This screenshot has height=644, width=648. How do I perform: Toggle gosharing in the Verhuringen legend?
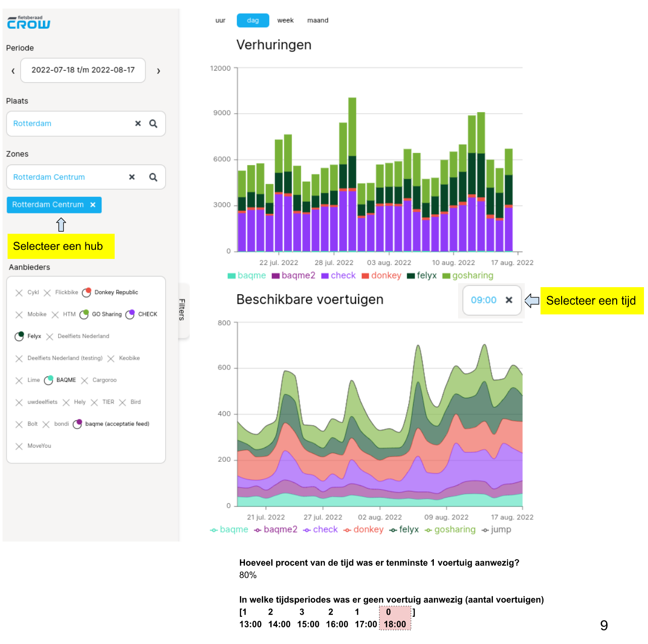coord(468,276)
